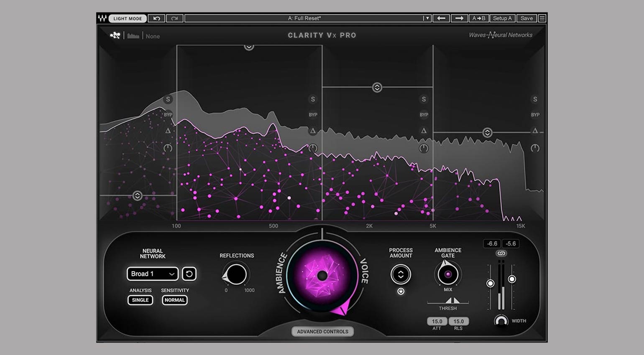
Task: Click the right output fader handle
Action: point(511,279)
